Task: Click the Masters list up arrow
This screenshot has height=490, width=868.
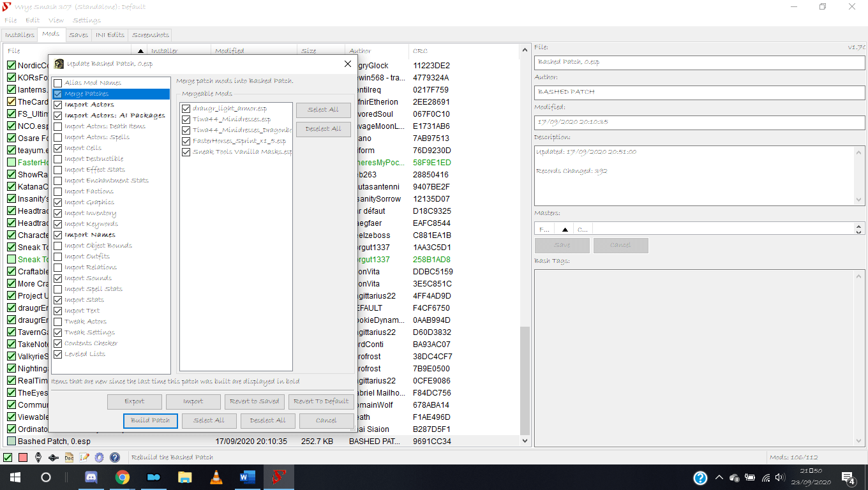Action: [x=859, y=226]
